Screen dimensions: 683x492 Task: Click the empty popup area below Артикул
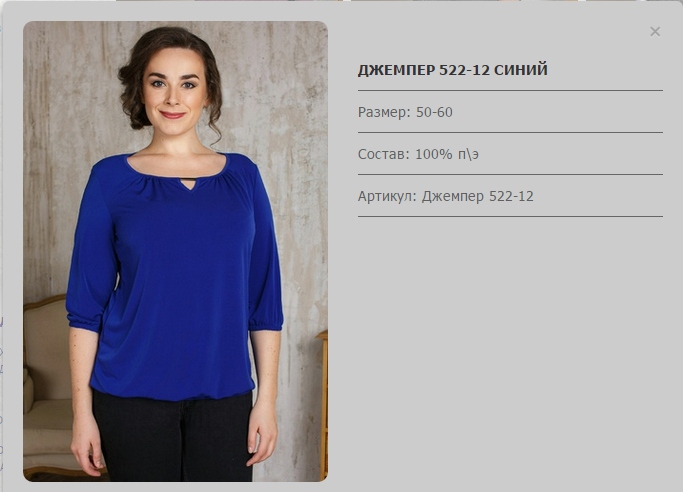[510, 348]
